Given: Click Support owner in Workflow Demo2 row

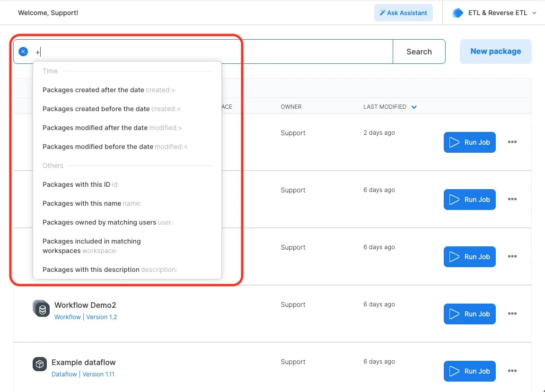Looking at the screenshot, I should tap(293, 305).
